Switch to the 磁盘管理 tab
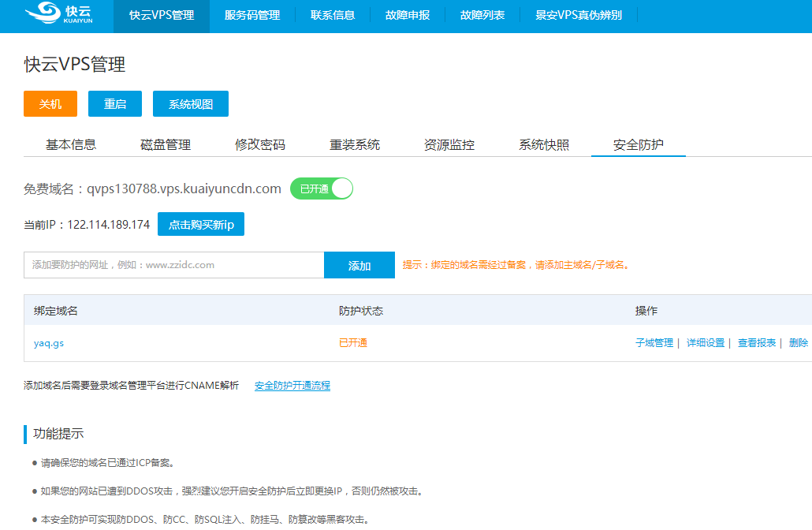This screenshot has height=530, width=812. coord(166,144)
